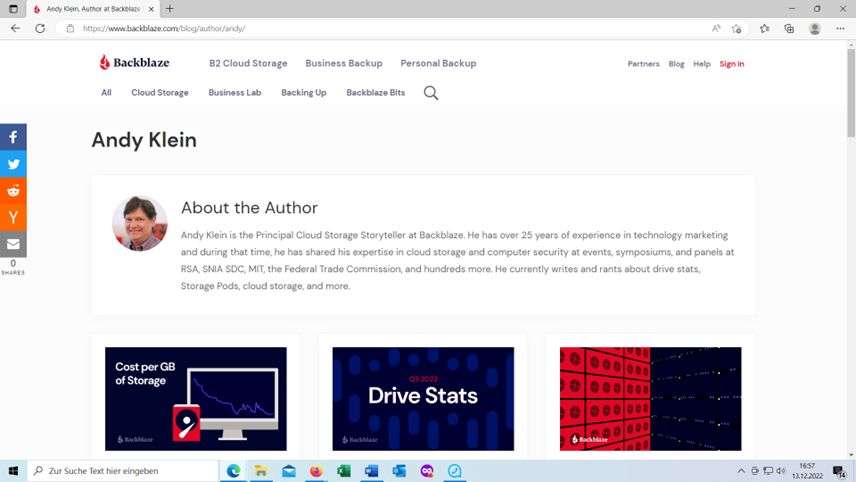
Task: Open the Partners link
Action: pos(643,64)
